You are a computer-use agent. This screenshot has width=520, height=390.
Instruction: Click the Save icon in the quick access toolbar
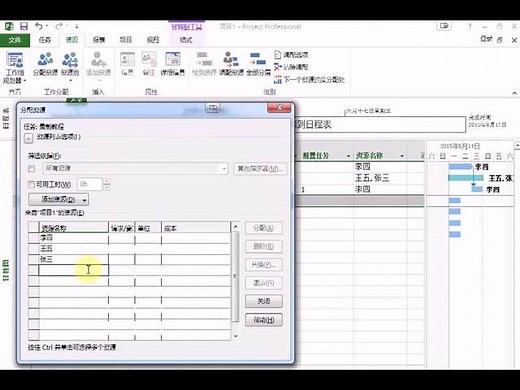(24, 26)
